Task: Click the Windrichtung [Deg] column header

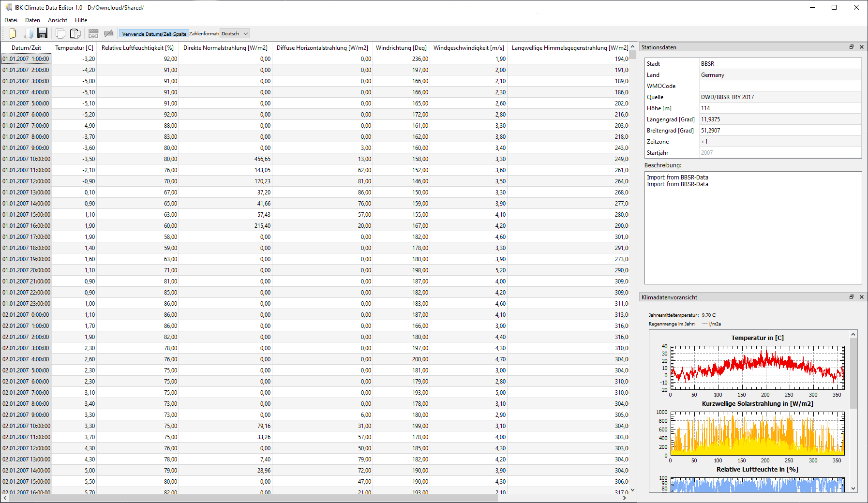Action: [401, 48]
